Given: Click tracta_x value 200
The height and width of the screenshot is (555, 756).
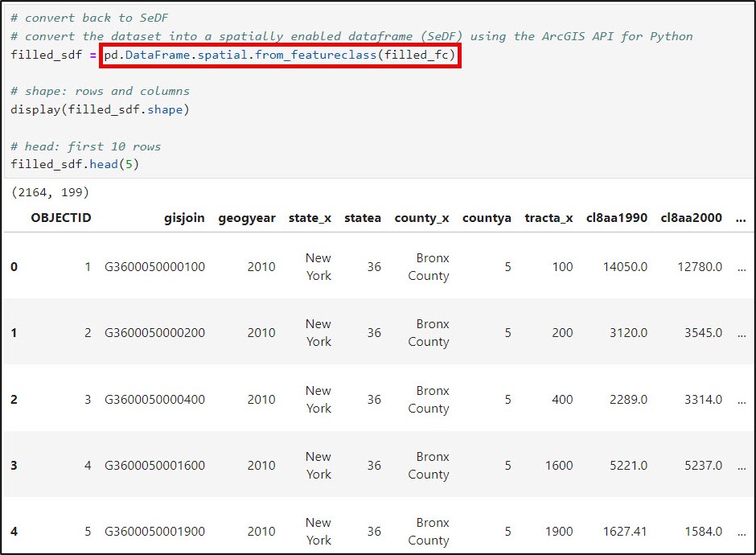Looking at the screenshot, I should click(x=563, y=333).
